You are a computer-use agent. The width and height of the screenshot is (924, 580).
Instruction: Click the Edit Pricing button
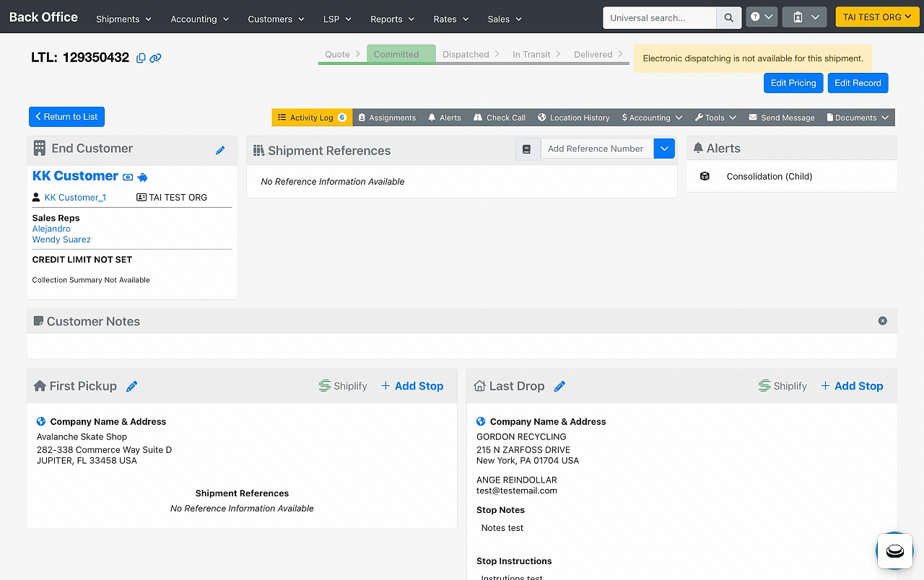pos(793,83)
